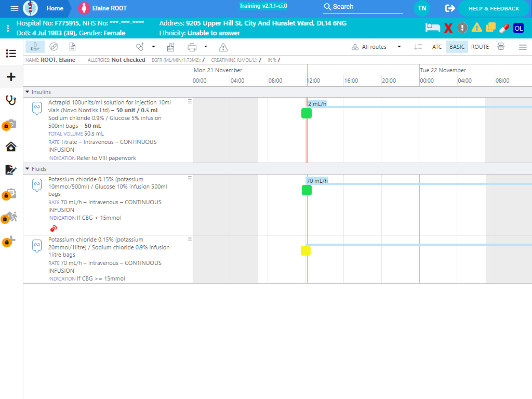532x399 pixels.
Task: Open Elaine ROOT patient tab
Action: point(102,8)
